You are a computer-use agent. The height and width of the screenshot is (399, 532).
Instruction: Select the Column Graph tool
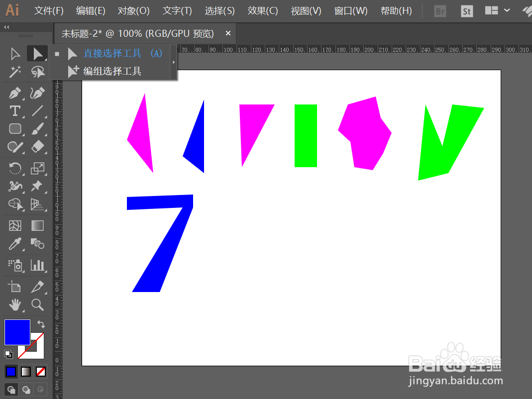pyautogui.click(x=37, y=265)
